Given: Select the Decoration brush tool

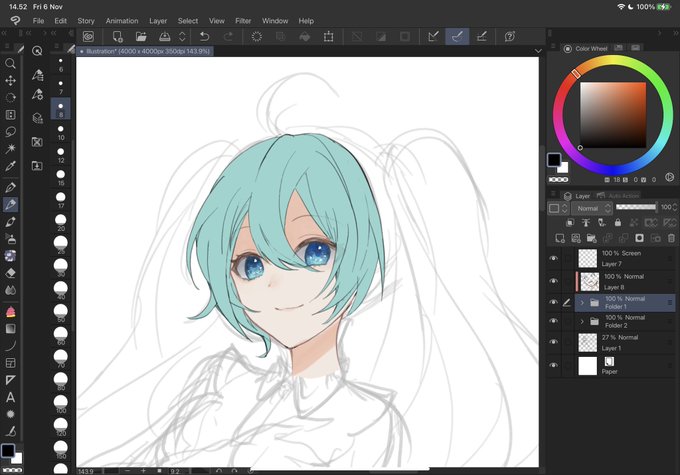Looking at the screenshot, I should [x=10, y=256].
